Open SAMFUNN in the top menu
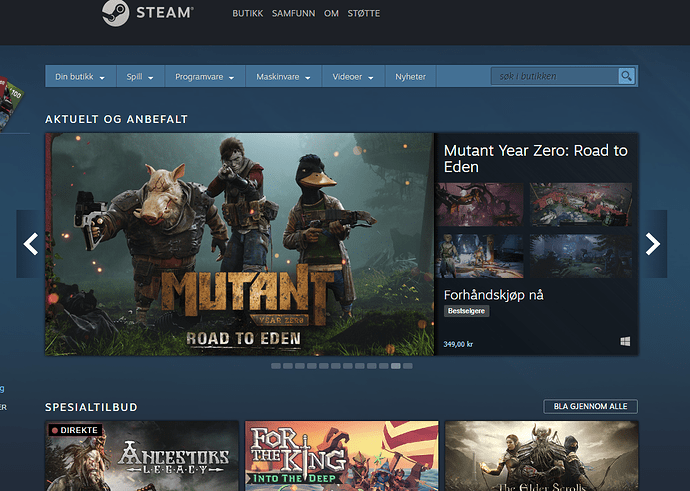Image resolution: width=690 pixels, height=491 pixels. click(294, 14)
